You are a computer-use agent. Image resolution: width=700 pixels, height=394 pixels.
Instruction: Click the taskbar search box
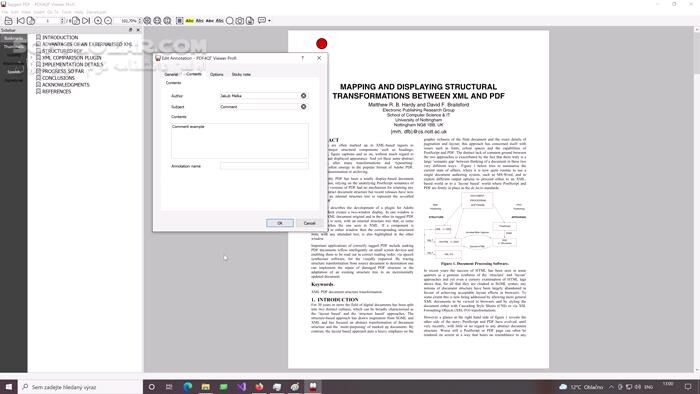tap(80, 386)
